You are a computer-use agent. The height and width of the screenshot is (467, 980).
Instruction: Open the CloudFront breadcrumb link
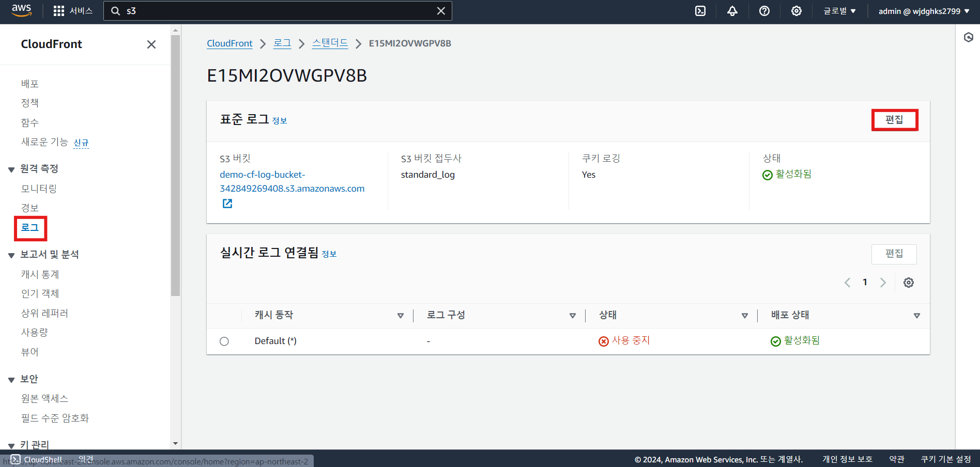[x=229, y=43]
